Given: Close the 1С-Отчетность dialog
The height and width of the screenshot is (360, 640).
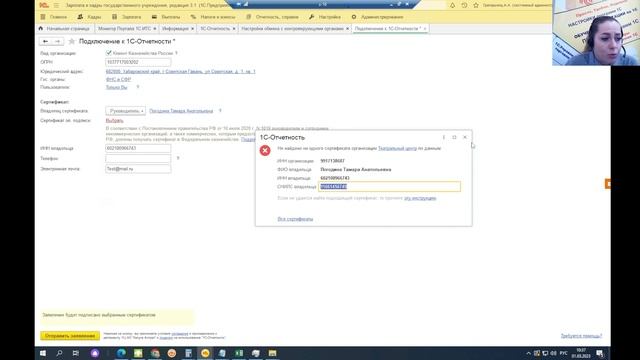Looking at the screenshot, I should [x=465, y=137].
